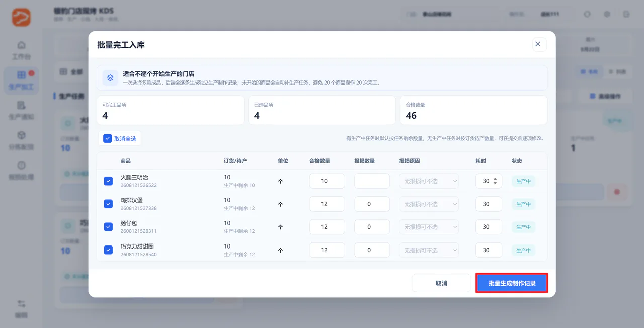Focus the 耗时 field for 肠仔包

click(489, 227)
